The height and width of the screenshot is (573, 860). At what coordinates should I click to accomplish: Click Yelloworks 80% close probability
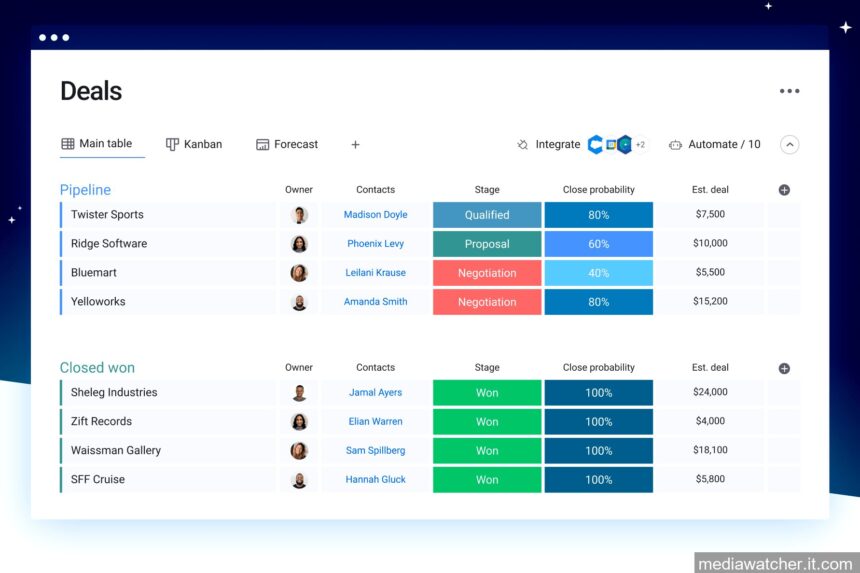tap(598, 302)
